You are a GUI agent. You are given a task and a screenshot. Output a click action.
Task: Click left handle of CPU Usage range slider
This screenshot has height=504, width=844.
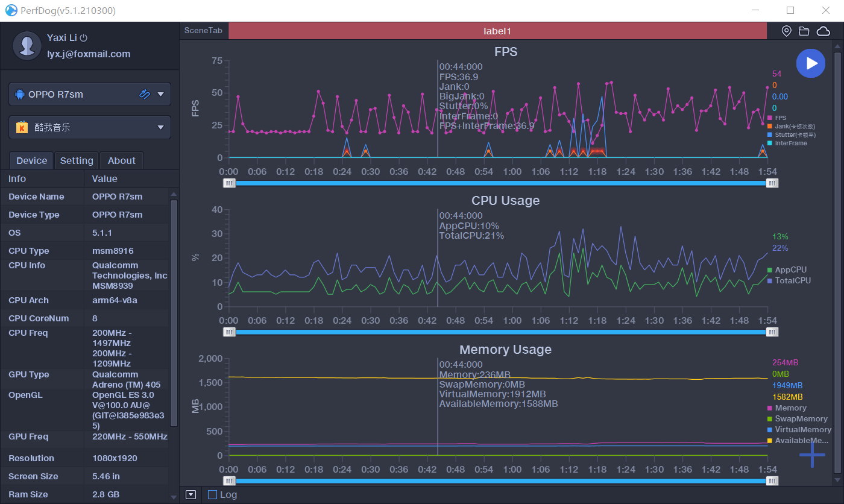point(230,332)
